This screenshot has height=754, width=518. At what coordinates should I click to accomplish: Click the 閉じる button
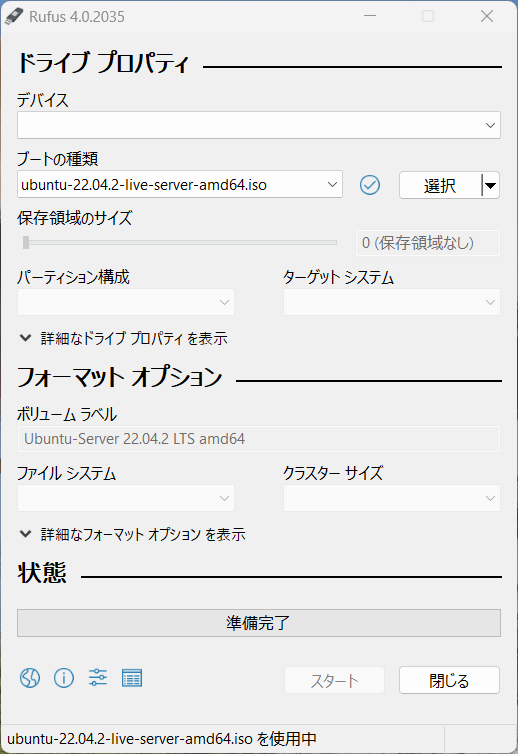(449, 680)
